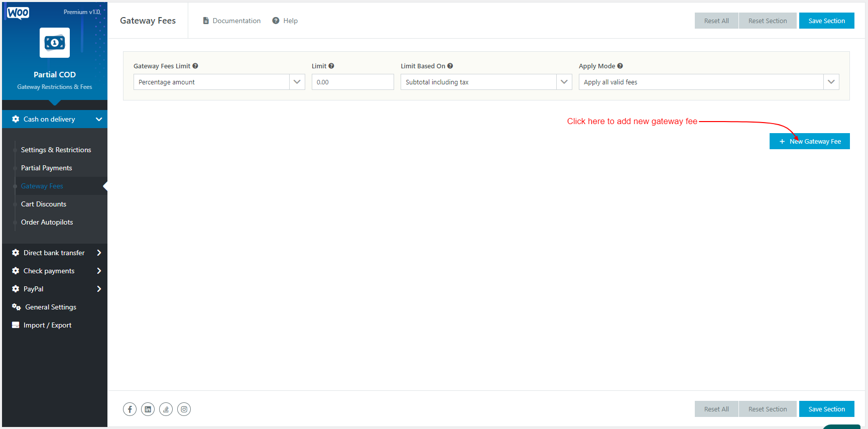This screenshot has width=868, height=429.
Task: Click the Partial COD plugin money icon
Action: (55, 43)
